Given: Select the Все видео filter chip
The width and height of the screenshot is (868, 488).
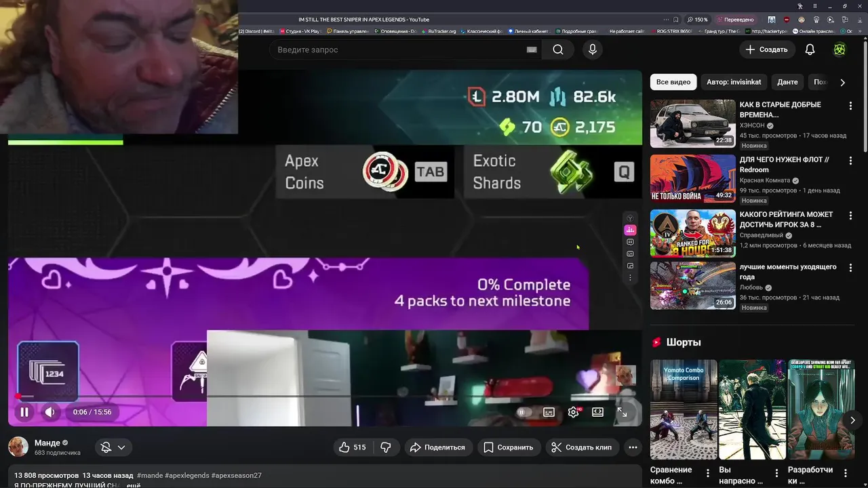Looking at the screenshot, I should 673,82.
